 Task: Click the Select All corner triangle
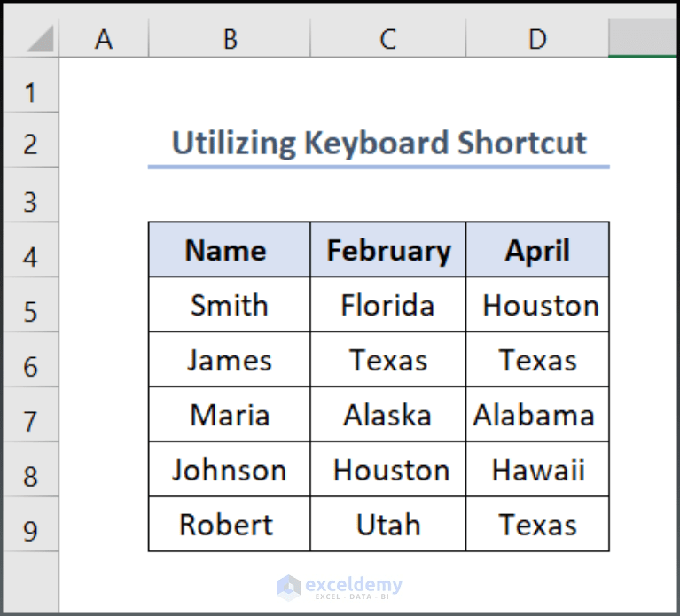[41, 39]
